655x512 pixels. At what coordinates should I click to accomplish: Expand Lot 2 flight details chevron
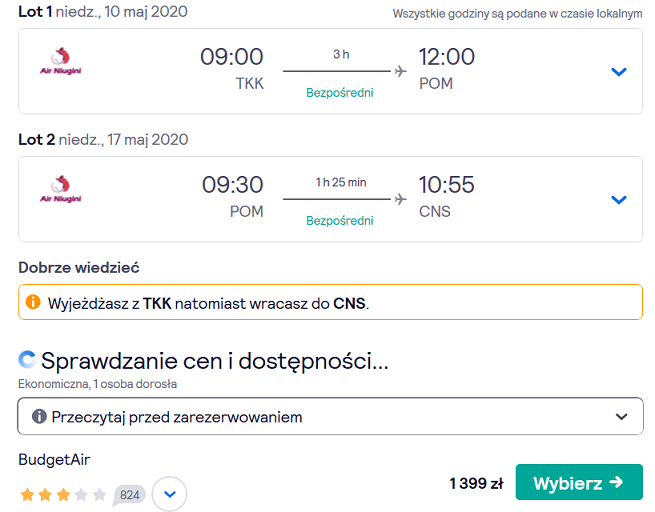pyautogui.click(x=619, y=200)
